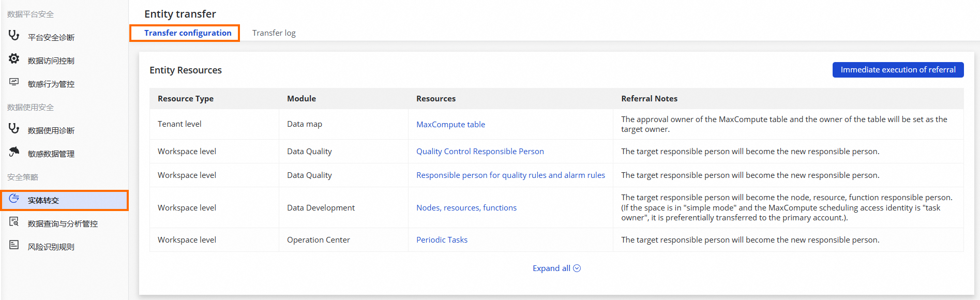Click the transfer icon beside 实体转交
980x300 pixels.
14,198
